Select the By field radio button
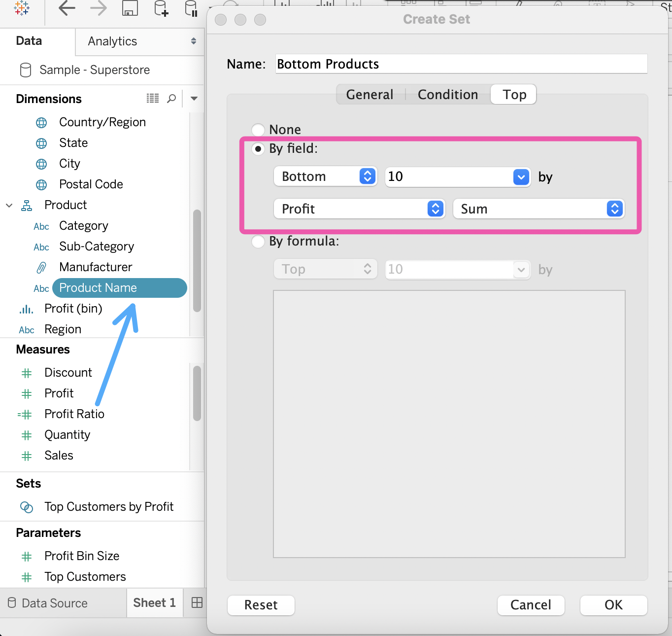672x636 pixels. (x=258, y=148)
